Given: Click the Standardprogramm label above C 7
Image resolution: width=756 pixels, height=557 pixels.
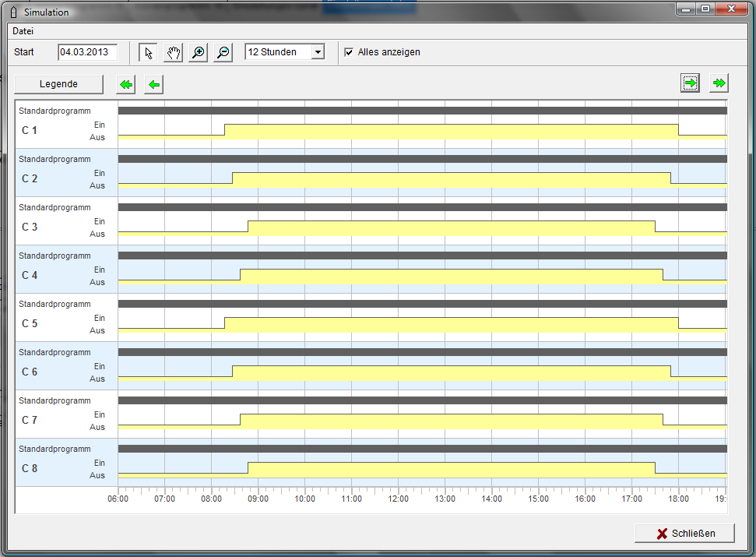Looking at the screenshot, I should (55, 400).
